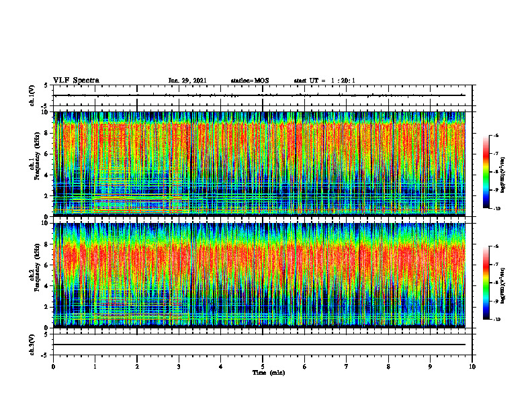The height and width of the screenshot is (411, 532).
Task: Click the time axis tick label "7"
Action: (x=347, y=367)
